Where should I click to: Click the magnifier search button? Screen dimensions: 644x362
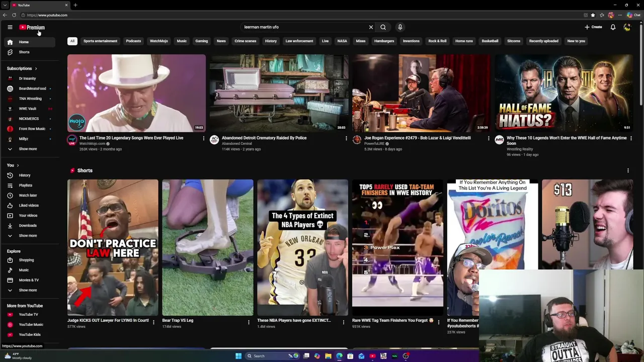pyautogui.click(x=383, y=27)
